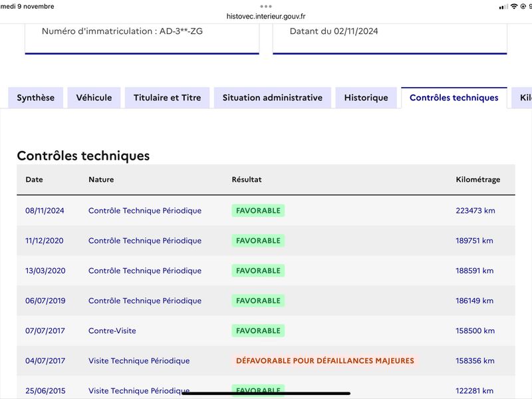
Task: Select the Contrôles techniques tab
Action: tap(454, 98)
